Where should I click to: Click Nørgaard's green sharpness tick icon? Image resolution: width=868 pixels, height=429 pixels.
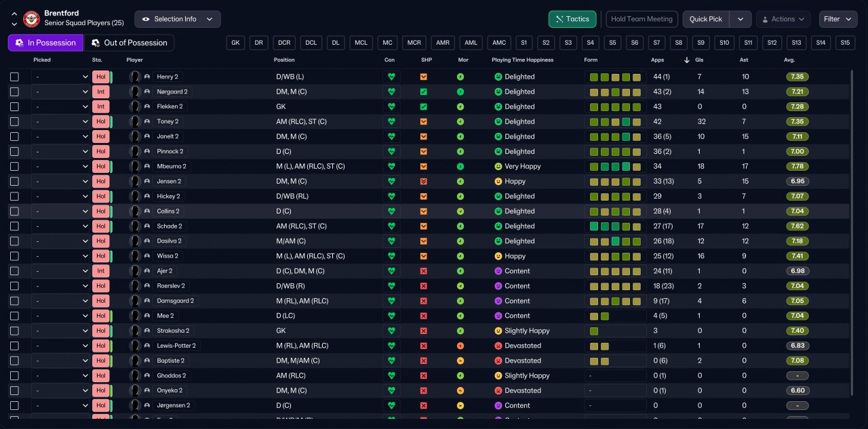point(424,92)
